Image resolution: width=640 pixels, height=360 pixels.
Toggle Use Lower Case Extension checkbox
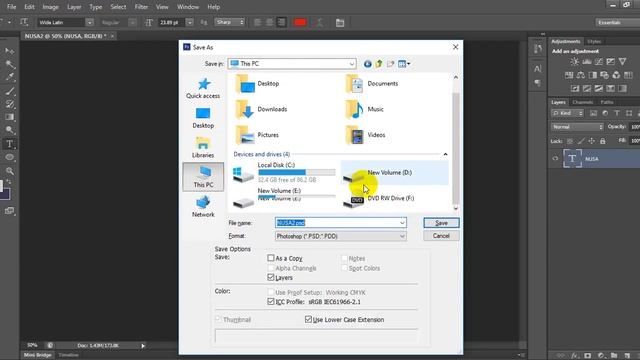click(x=308, y=319)
